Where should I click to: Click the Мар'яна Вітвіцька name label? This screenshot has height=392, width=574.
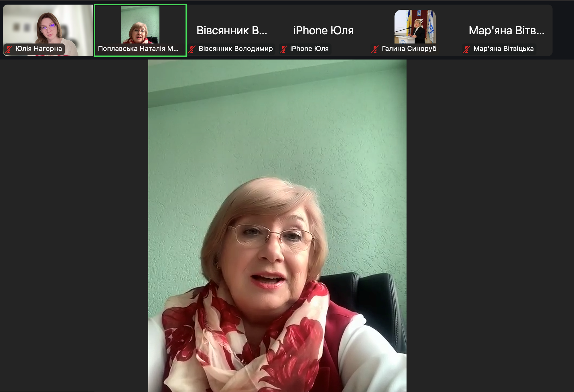(x=503, y=49)
